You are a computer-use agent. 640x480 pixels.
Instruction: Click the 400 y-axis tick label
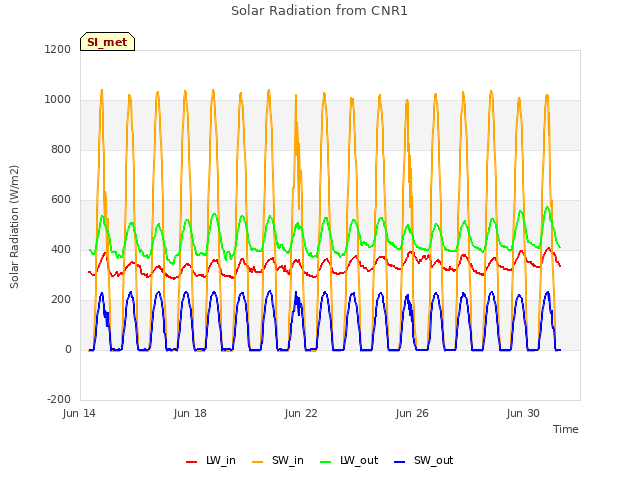tap(61, 249)
